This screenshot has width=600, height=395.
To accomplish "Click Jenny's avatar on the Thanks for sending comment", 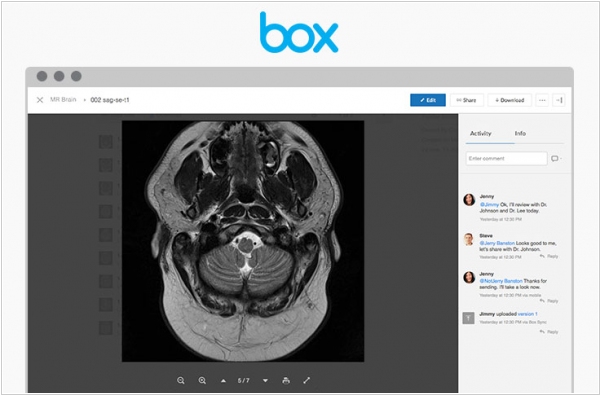I will [x=469, y=277].
